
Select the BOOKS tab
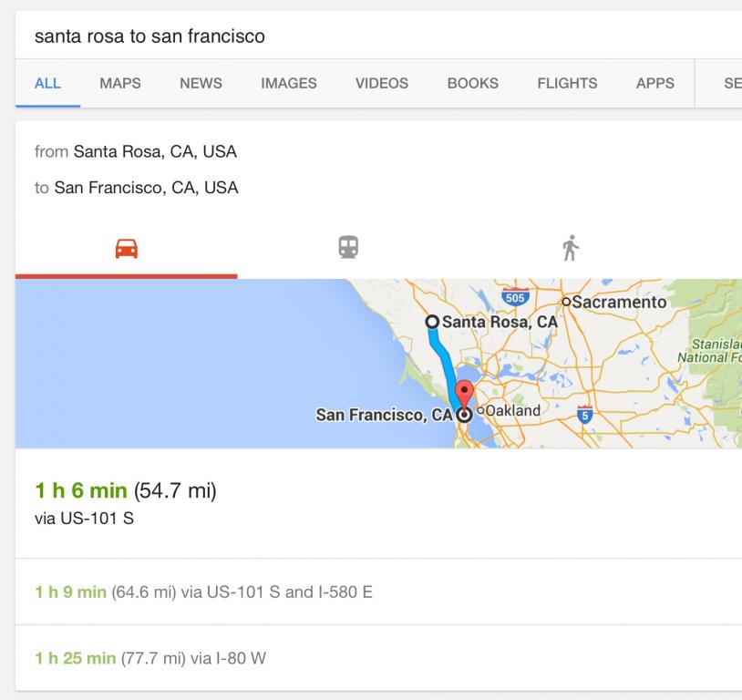tap(472, 83)
